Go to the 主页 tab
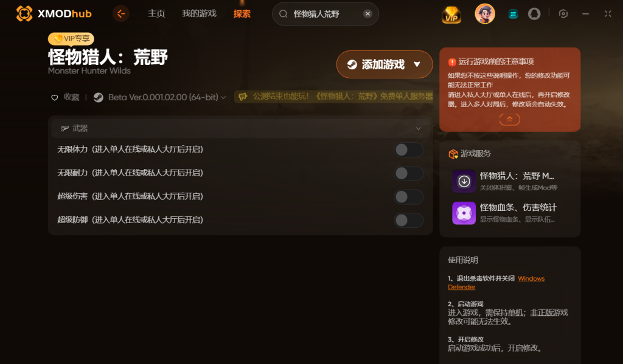The image size is (623, 364). coord(156,14)
